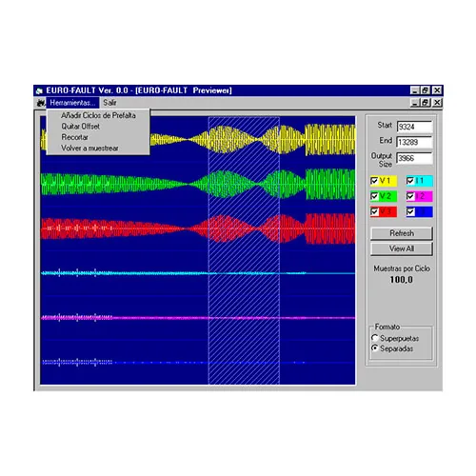The height and width of the screenshot is (476, 476).
Task: Click the EURO-FAULT title bar application icon
Action: [39, 91]
